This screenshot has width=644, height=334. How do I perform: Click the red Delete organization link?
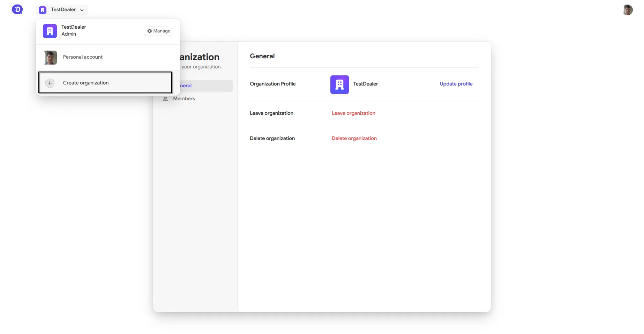(x=354, y=138)
